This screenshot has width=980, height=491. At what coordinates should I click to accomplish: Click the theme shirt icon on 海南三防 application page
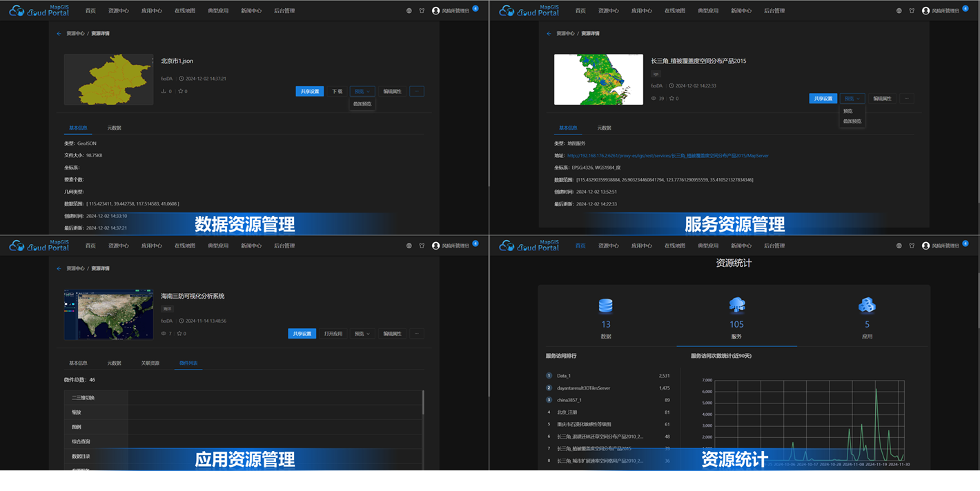pyautogui.click(x=421, y=246)
